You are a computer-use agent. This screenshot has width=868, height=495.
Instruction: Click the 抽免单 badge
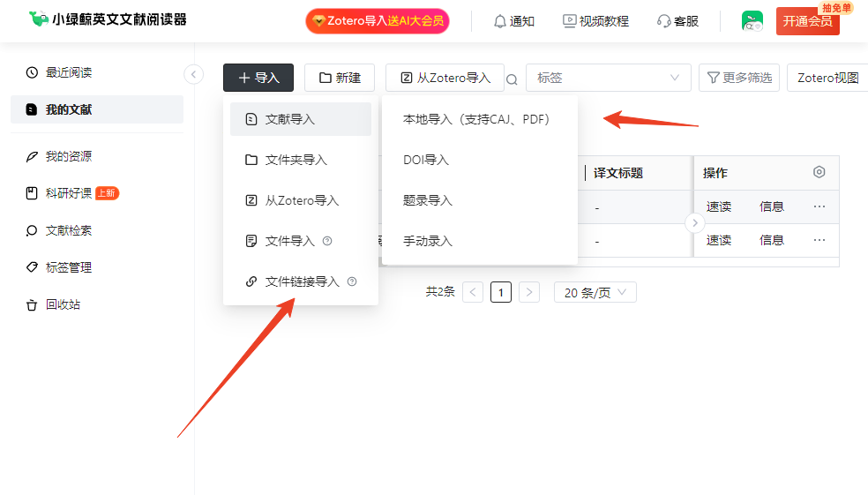coord(836,8)
